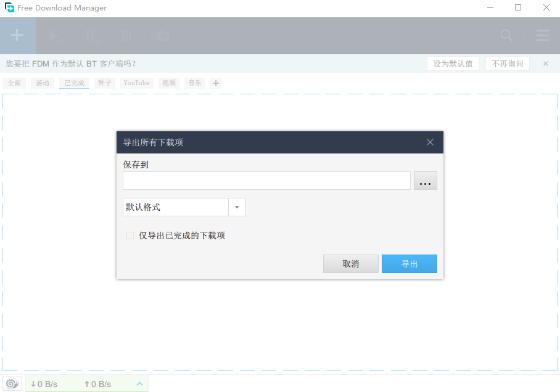
Task: Switch to the 种子 tab
Action: (x=105, y=83)
